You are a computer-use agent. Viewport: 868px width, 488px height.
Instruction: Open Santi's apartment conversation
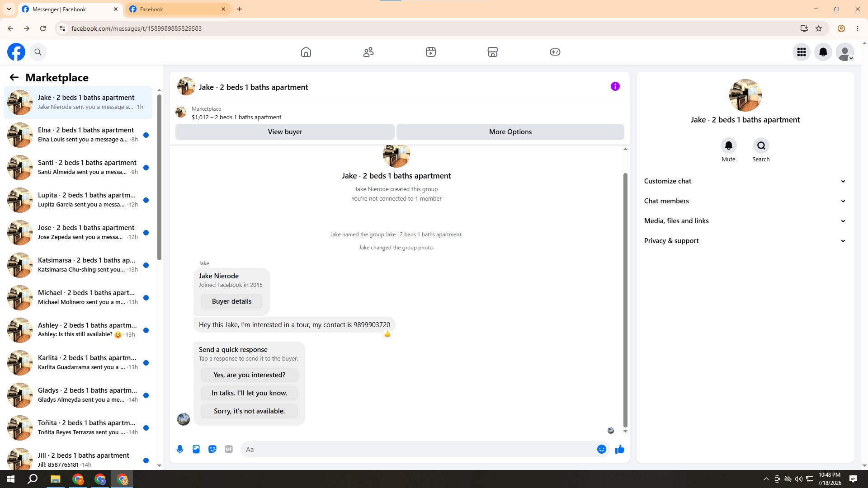pyautogui.click(x=78, y=168)
